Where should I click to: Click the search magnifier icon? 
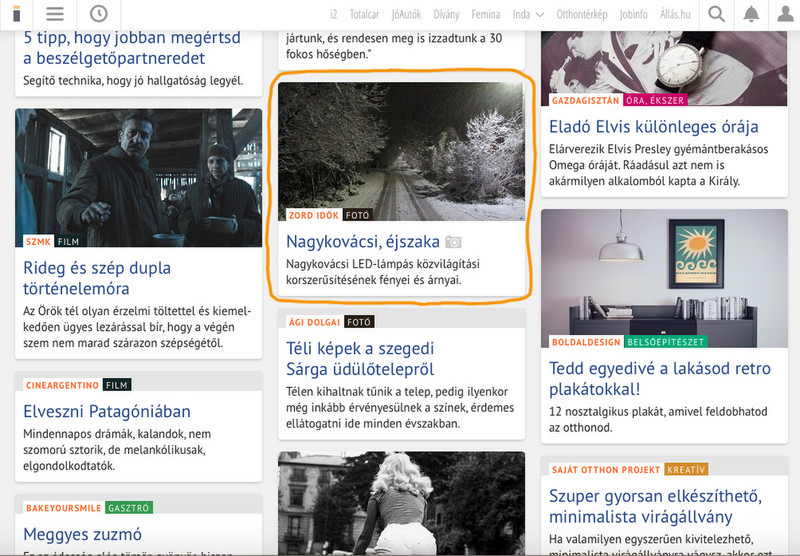(716, 14)
